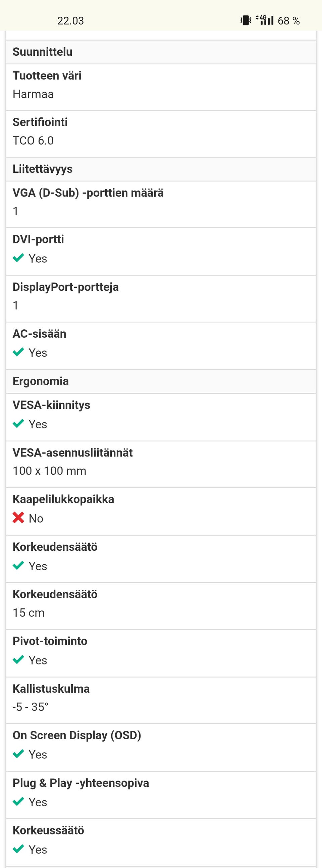The height and width of the screenshot is (868, 322).
Task: Click the checkmark beside Pivot-toiminto
Action: [18, 660]
